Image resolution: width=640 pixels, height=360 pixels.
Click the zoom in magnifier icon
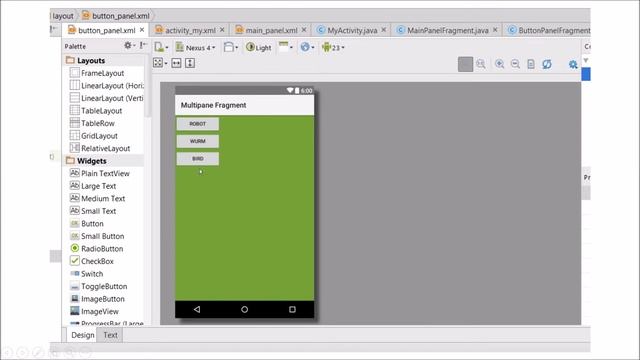[499, 64]
